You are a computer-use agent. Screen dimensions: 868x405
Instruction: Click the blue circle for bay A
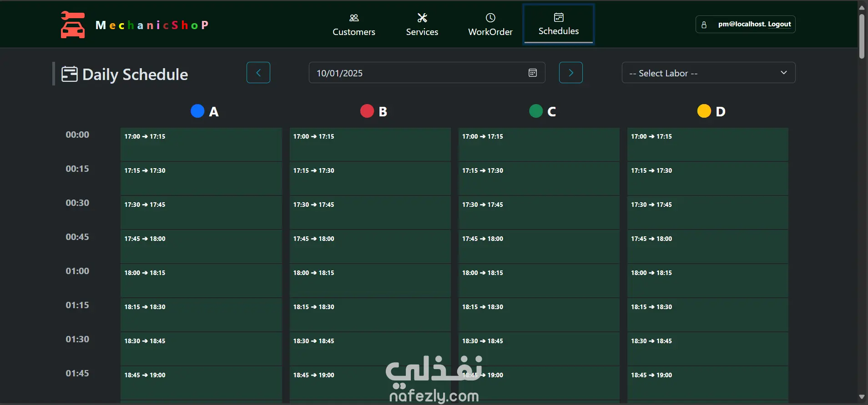(x=197, y=111)
